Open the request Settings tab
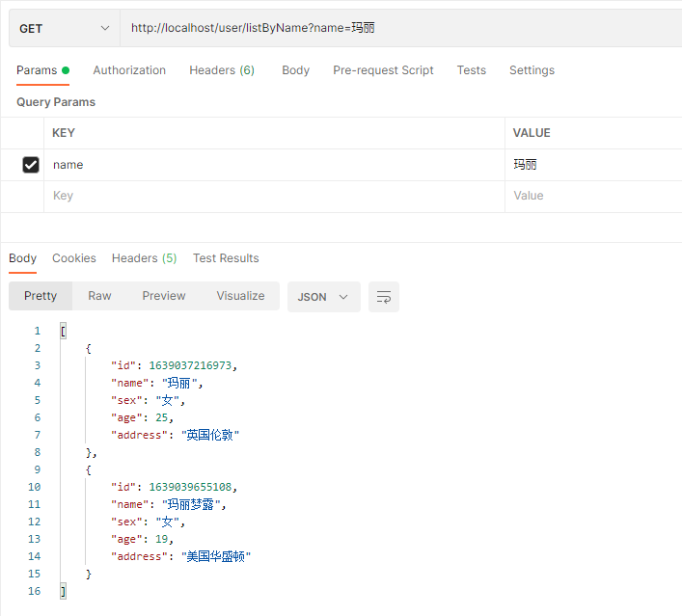Viewport: 682px width, 616px height. 532,70
